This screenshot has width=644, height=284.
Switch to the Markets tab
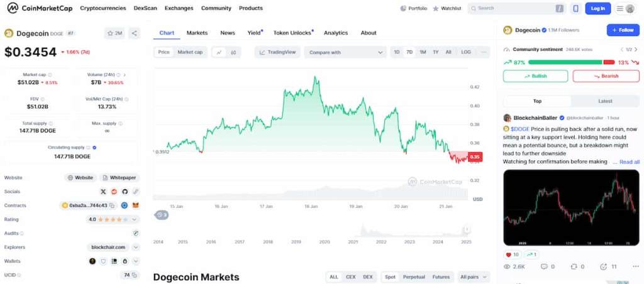coord(197,33)
